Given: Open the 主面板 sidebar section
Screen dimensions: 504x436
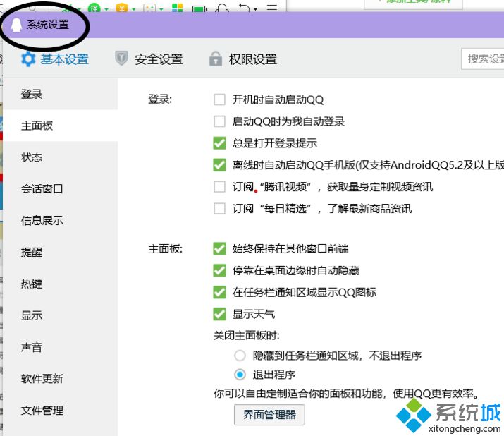Looking at the screenshot, I should tap(61, 126).
